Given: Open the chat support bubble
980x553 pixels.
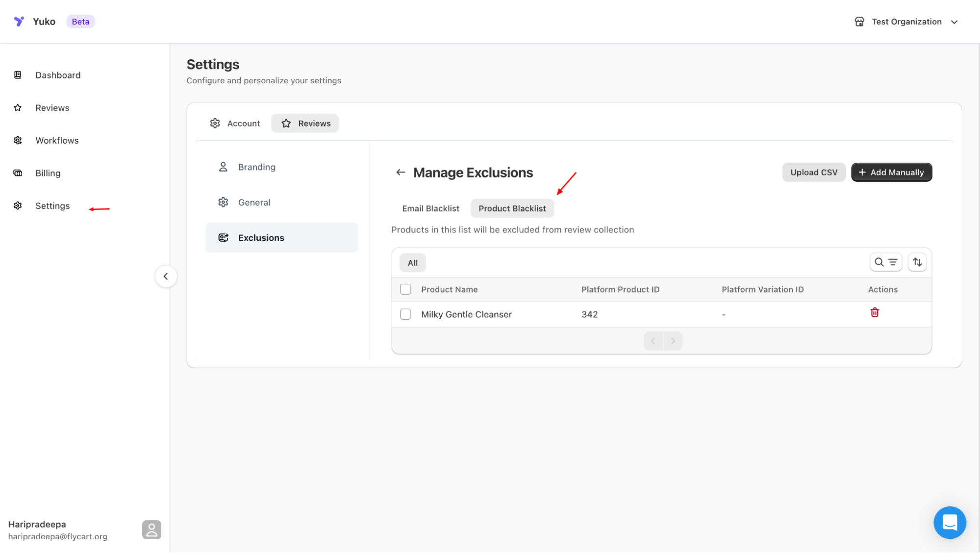Looking at the screenshot, I should click(x=949, y=522).
